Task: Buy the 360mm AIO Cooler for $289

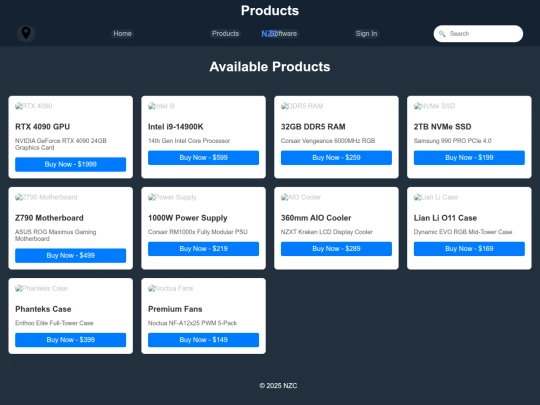Action: 336,249
